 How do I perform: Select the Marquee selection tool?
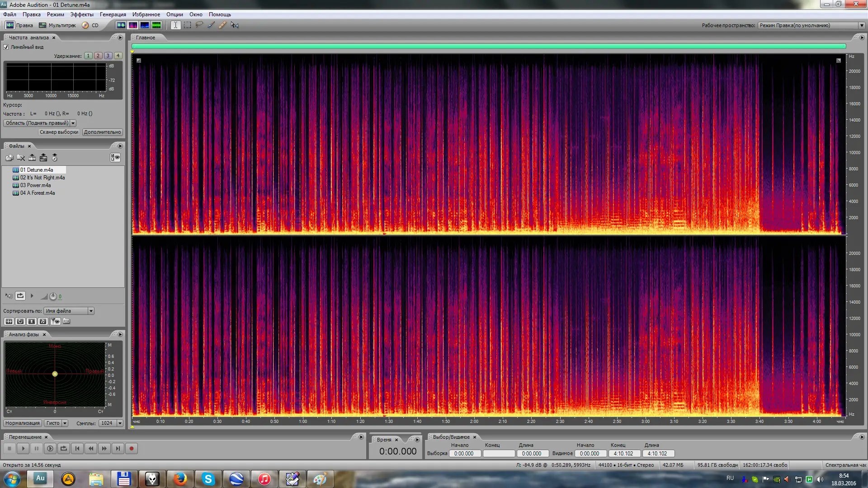pos(187,25)
